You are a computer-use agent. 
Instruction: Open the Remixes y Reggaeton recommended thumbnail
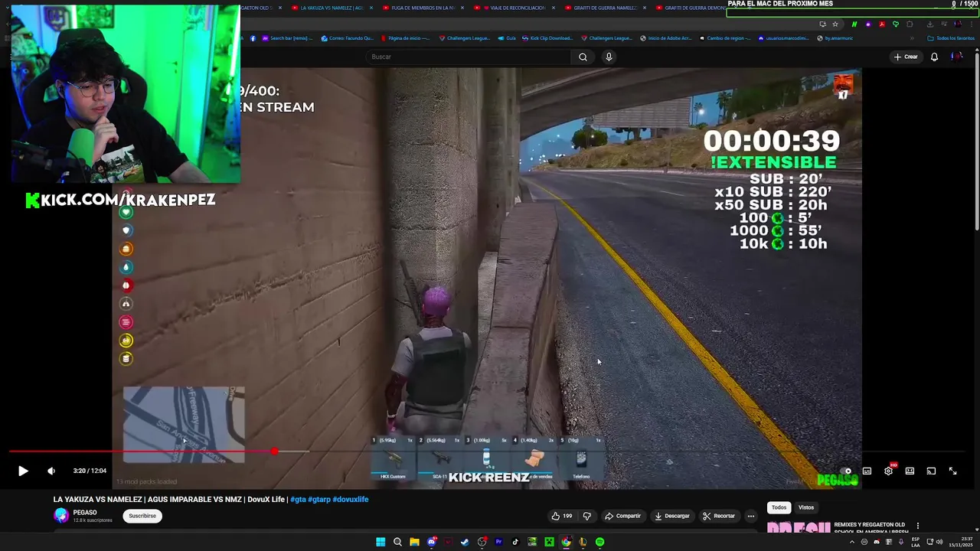coord(799,528)
